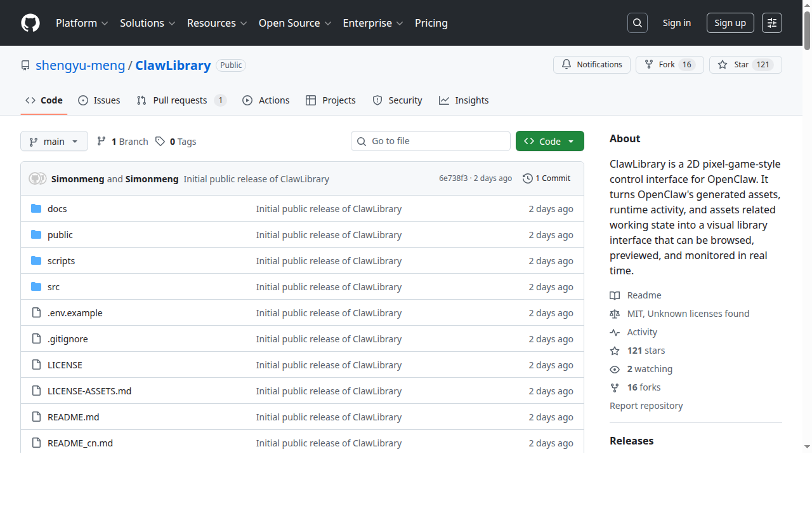The height and width of the screenshot is (508, 812).
Task: Switch to the Security tab
Action: tap(397, 100)
